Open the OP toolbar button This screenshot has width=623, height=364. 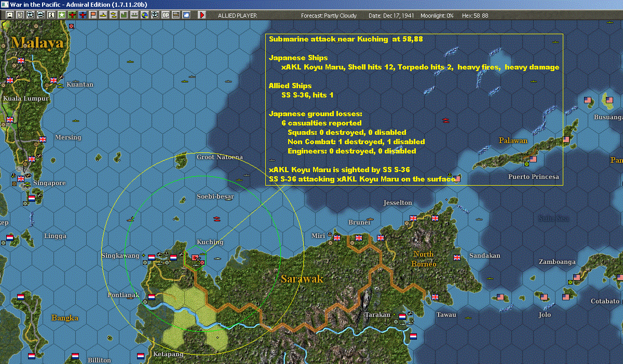tap(165, 15)
